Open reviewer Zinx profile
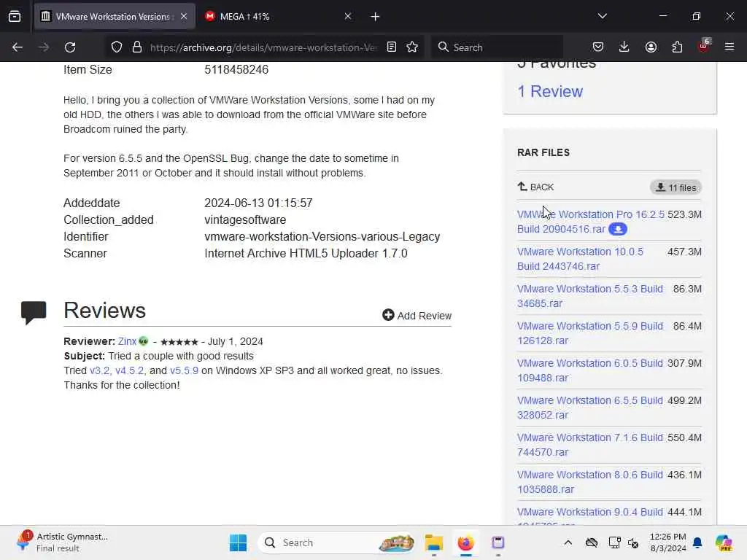Screen dimensions: 747x560 (x=127, y=341)
